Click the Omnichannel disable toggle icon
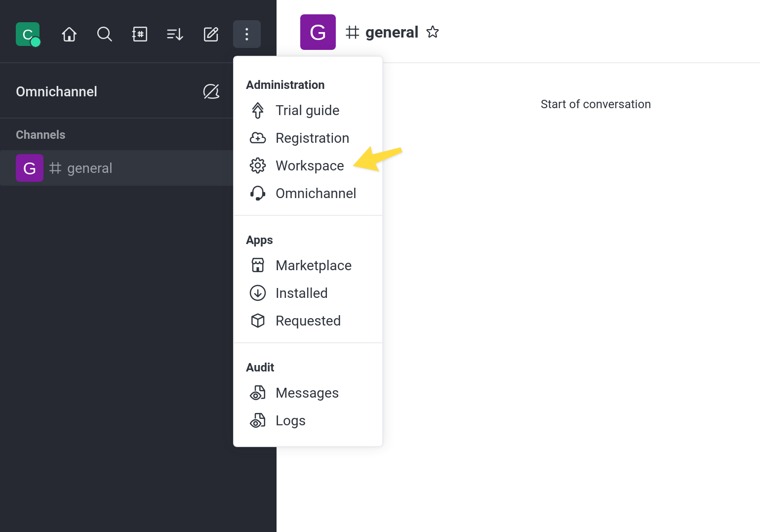This screenshot has width=760, height=532. pyautogui.click(x=211, y=91)
